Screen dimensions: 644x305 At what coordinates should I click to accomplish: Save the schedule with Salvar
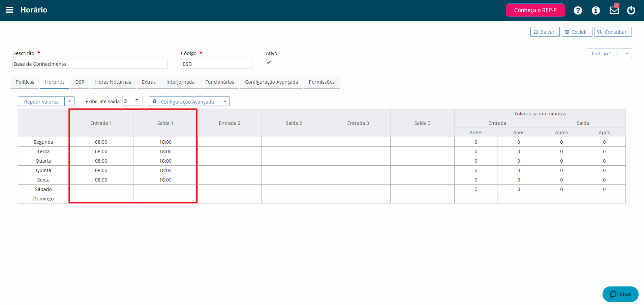(x=545, y=32)
